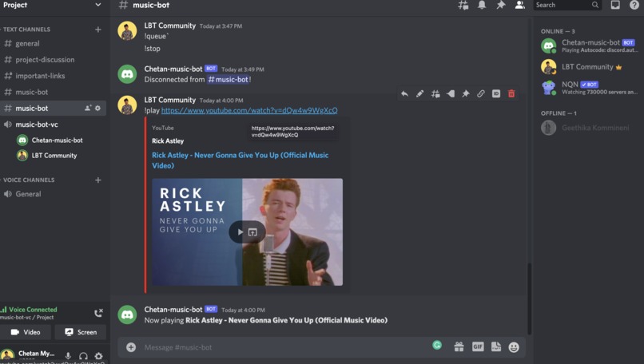This screenshot has height=364, width=644.
Task: Share Screen button
Action: [81, 332]
